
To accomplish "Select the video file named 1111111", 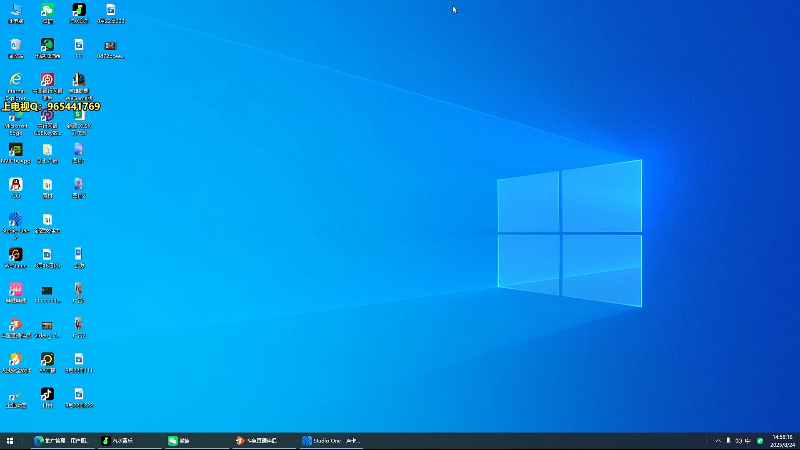I will click(x=47, y=294).
